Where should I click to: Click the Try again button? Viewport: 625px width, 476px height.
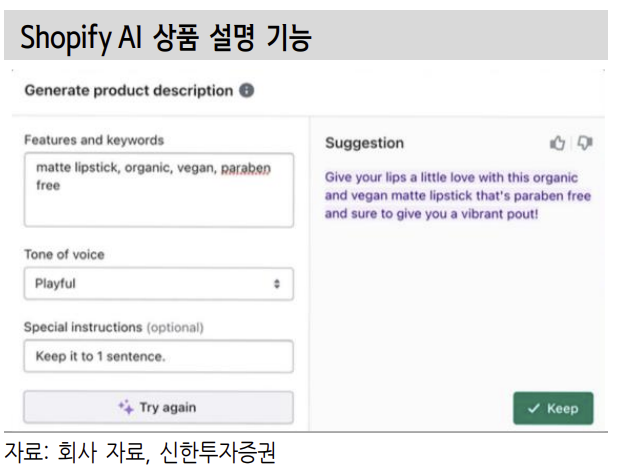(x=159, y=407)
